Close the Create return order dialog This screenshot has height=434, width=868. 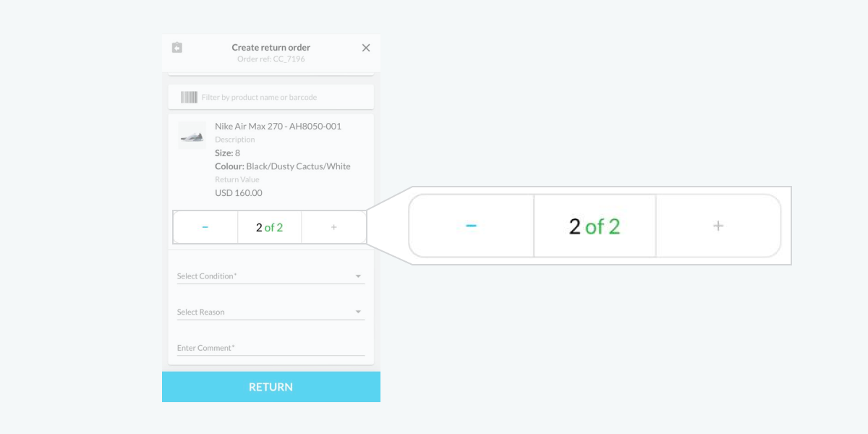click(365, 47)
